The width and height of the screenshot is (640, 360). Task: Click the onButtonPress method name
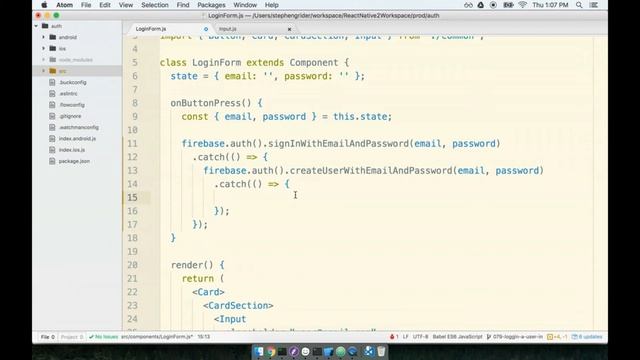click(205, 103)
